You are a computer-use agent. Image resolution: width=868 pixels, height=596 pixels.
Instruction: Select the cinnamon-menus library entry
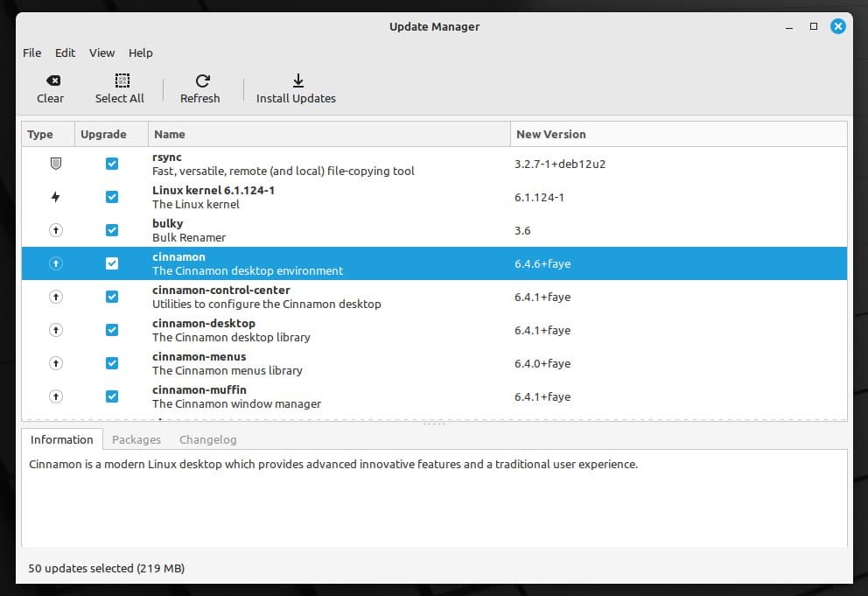pyautogui.click(x=227, y=363)
